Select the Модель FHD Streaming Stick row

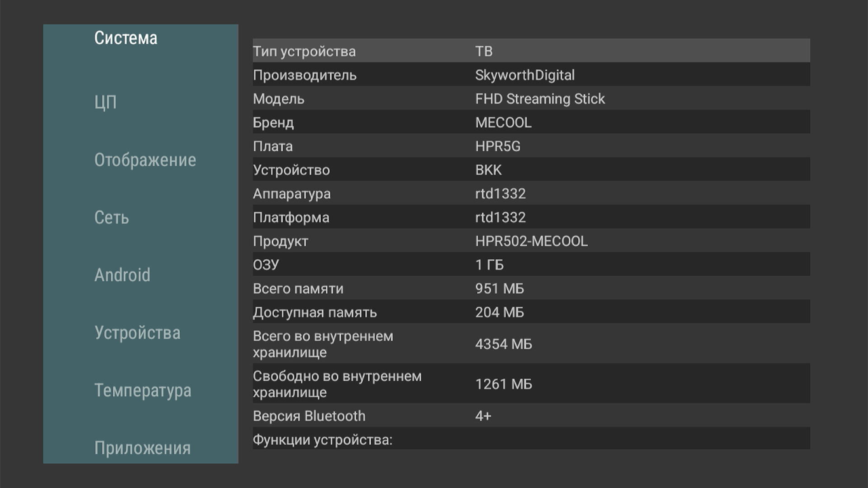[x=531, y=98]
